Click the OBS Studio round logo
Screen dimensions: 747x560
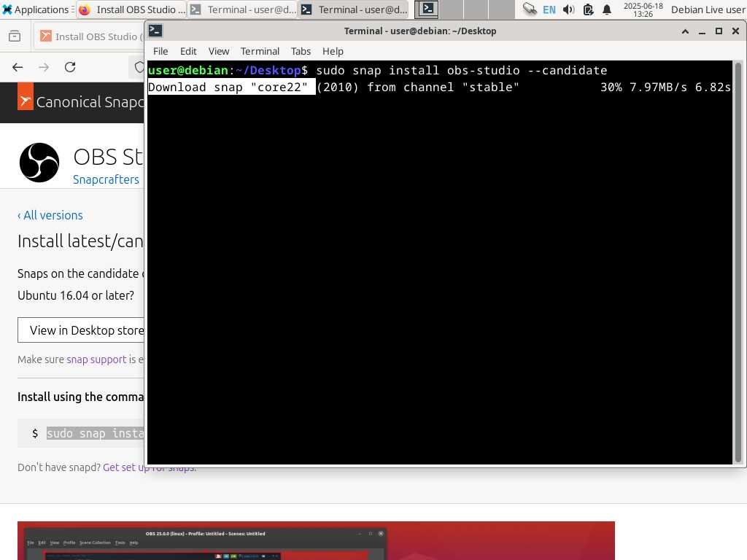click(39, 163)
